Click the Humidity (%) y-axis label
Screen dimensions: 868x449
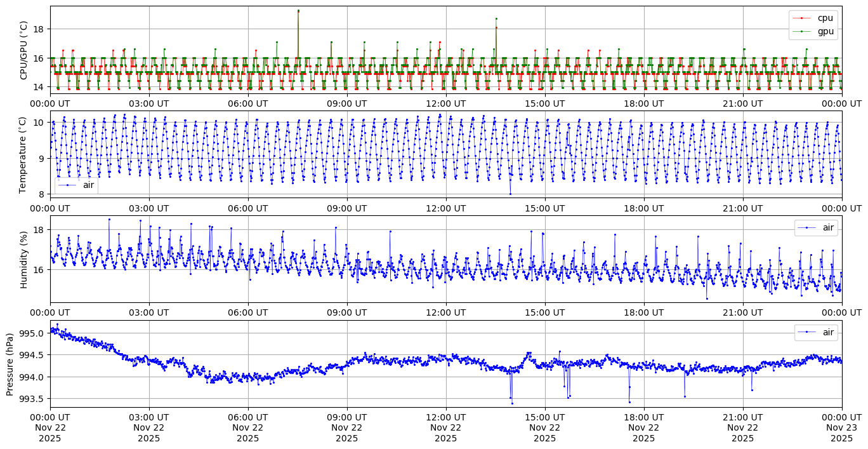(23, 259)
